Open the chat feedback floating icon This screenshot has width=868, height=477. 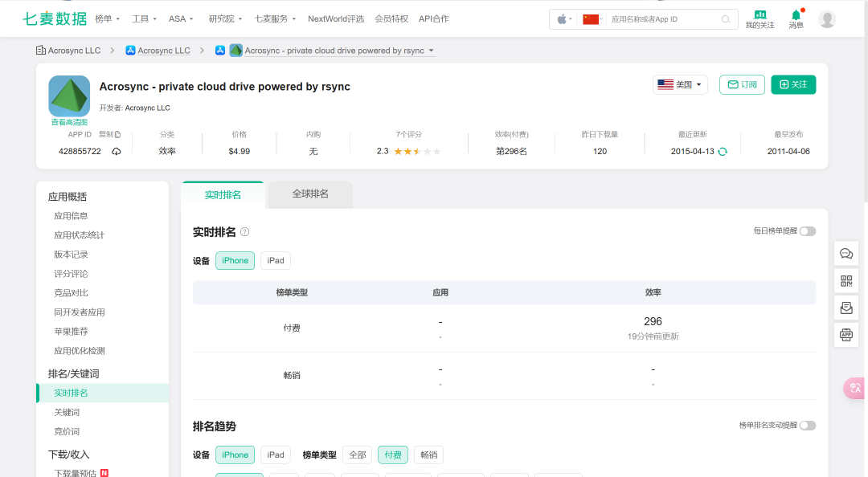846,254
